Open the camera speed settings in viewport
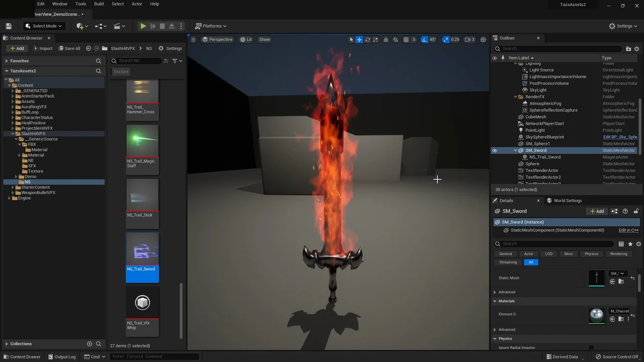 click(x=468, y=39)
